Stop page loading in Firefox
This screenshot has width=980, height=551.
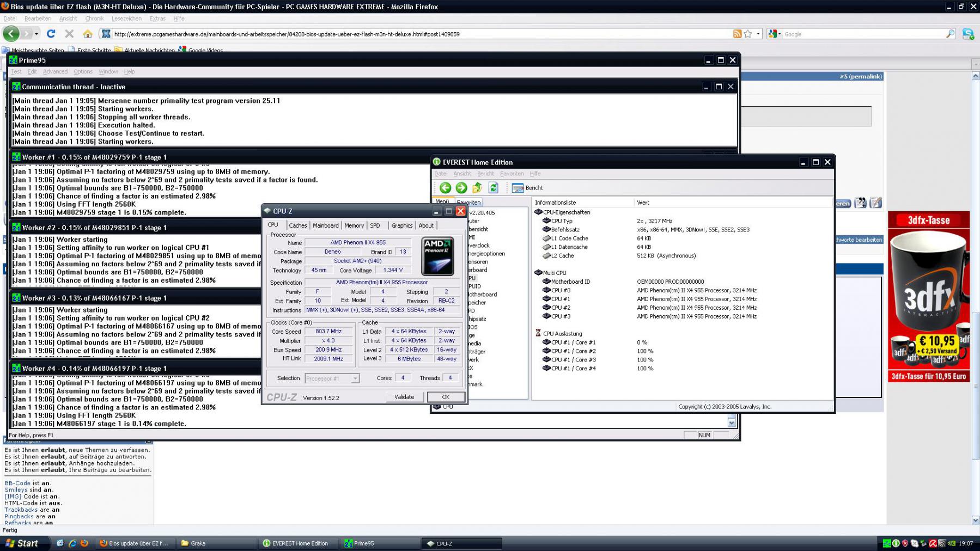point(69,34)
